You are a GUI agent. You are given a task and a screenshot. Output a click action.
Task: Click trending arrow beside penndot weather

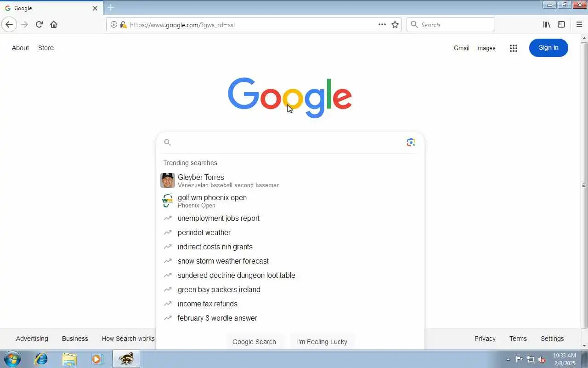pyautogui.click(x=168, y=232)
